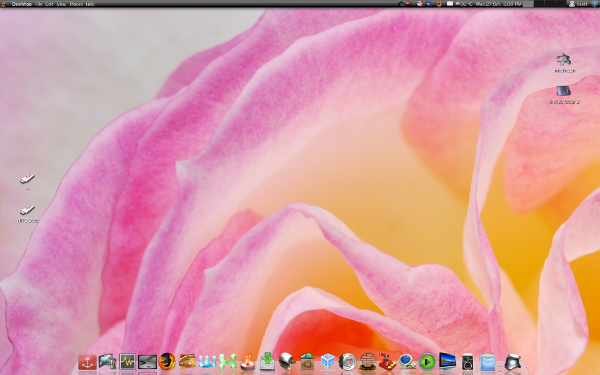Select the lower USB drive desktop icon
The image size is (600, 375).
pyautogui.click(x=28, y=210)
